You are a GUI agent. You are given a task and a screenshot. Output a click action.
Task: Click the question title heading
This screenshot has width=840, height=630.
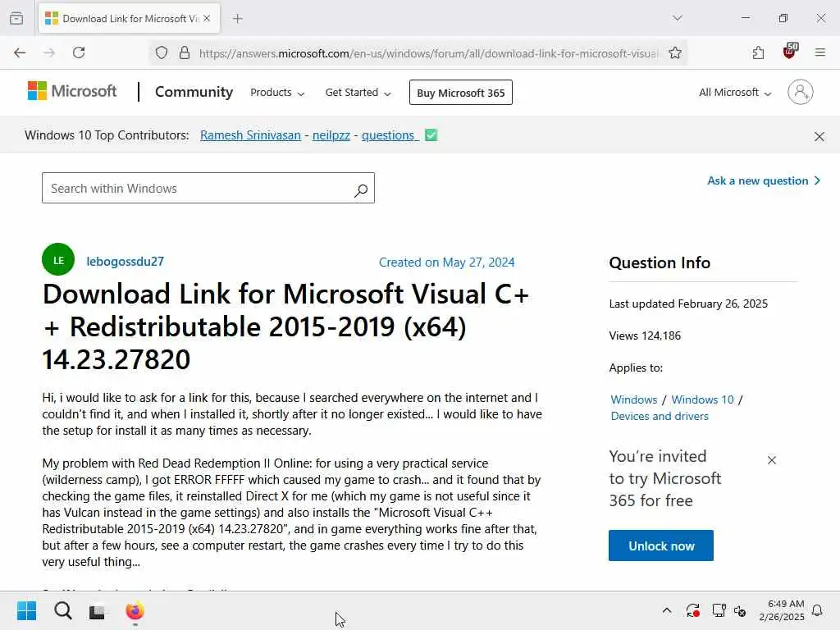tap(285, 326)
